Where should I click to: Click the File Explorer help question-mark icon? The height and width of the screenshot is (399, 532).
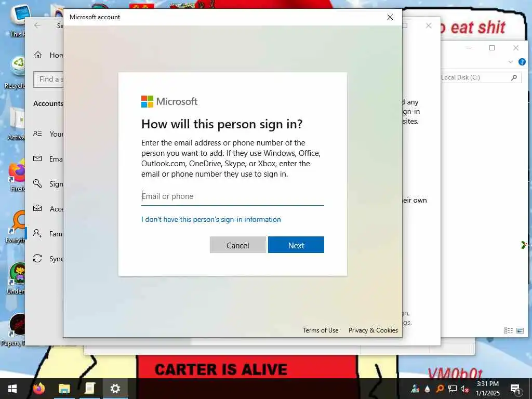point(522,62)
